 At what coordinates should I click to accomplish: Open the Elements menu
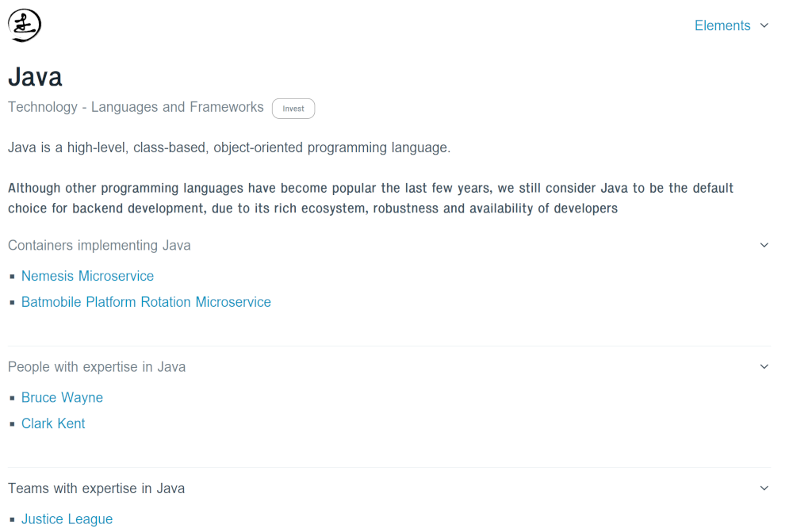(x=722, y=26)
